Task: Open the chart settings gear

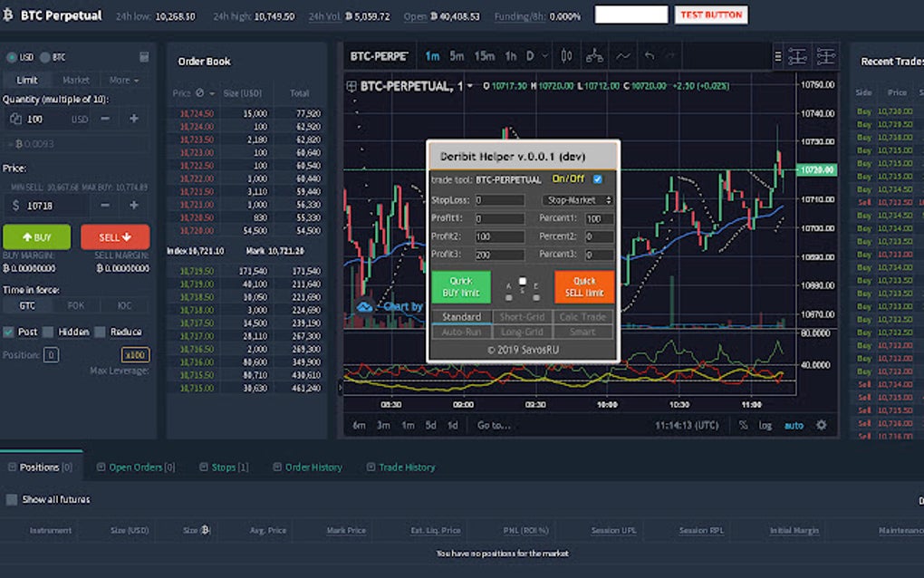Action: pos(821,425)
